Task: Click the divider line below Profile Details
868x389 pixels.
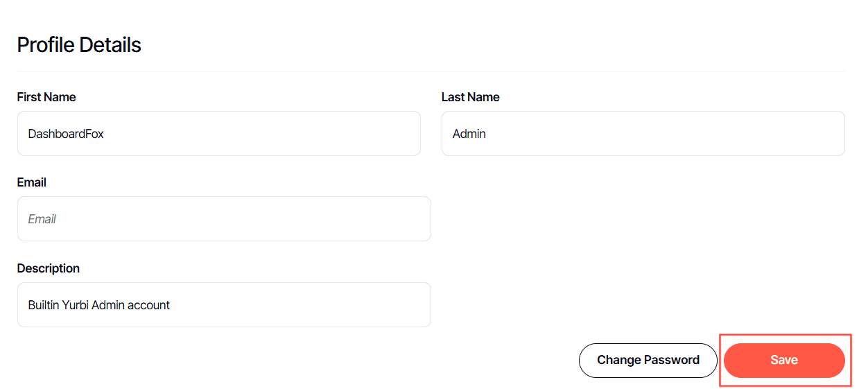Action: click(x=430, y=71)
